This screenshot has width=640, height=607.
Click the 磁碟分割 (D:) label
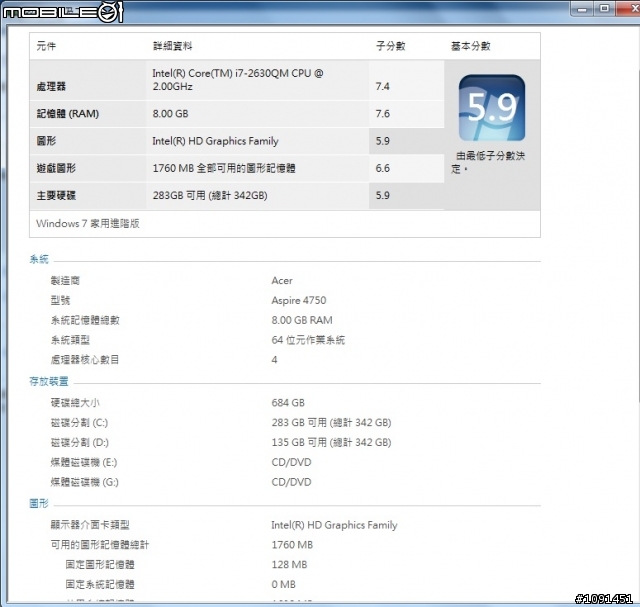pos(80,442)
